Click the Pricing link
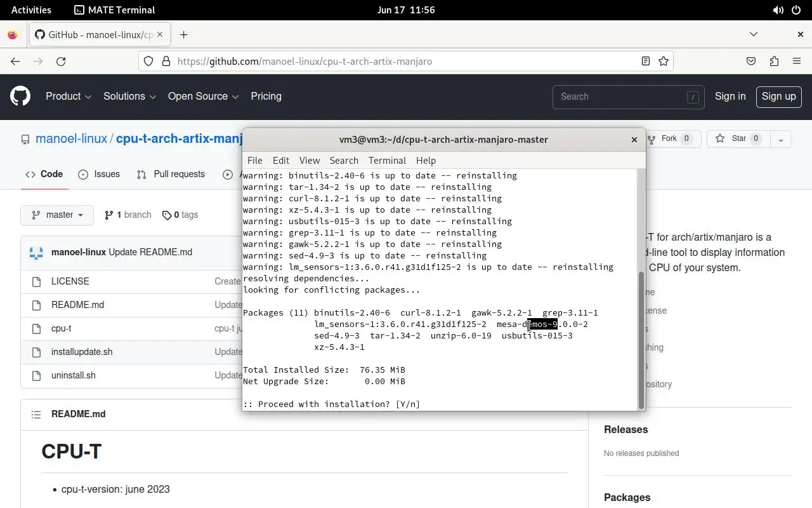Viewport: 812px width, 508px height. pos(266,97)
